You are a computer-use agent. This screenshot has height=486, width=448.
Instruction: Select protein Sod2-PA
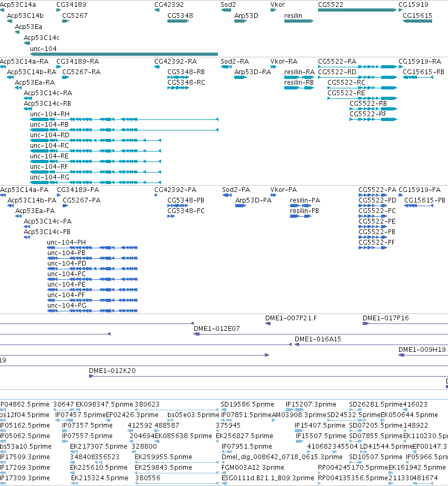(227, 195)
